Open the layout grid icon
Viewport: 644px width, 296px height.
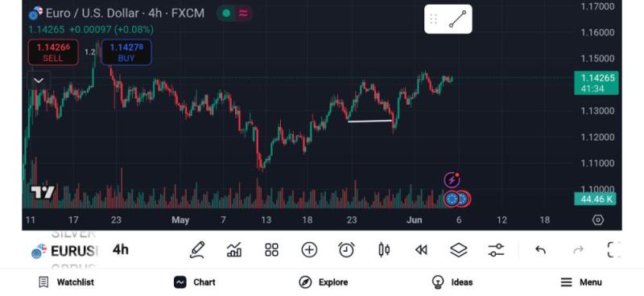click(271, 249)
